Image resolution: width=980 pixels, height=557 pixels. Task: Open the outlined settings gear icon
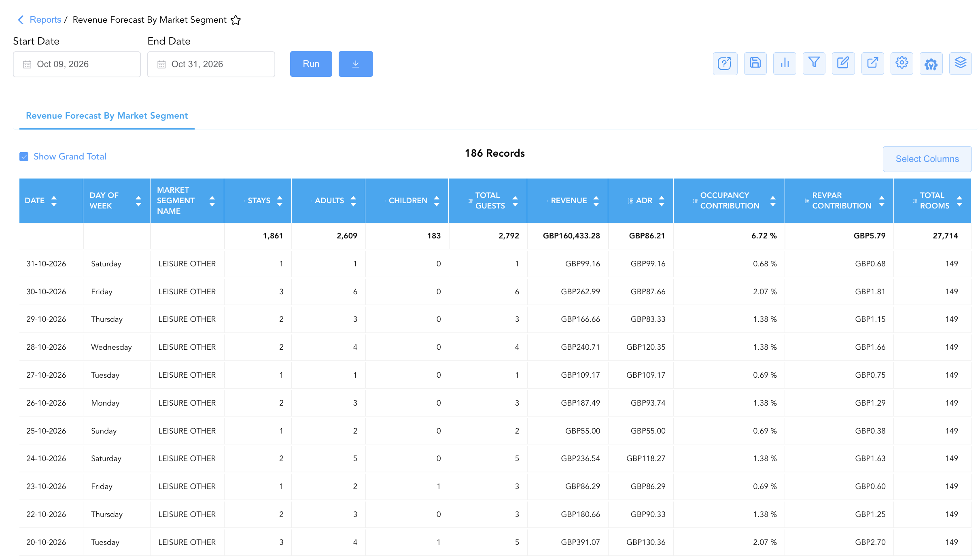[902, 64]
